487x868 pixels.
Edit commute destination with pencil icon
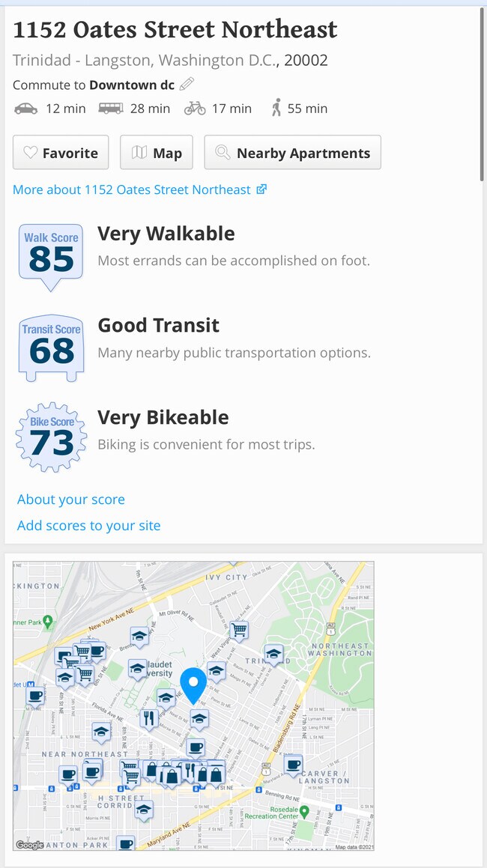click(x=187, y=84)
